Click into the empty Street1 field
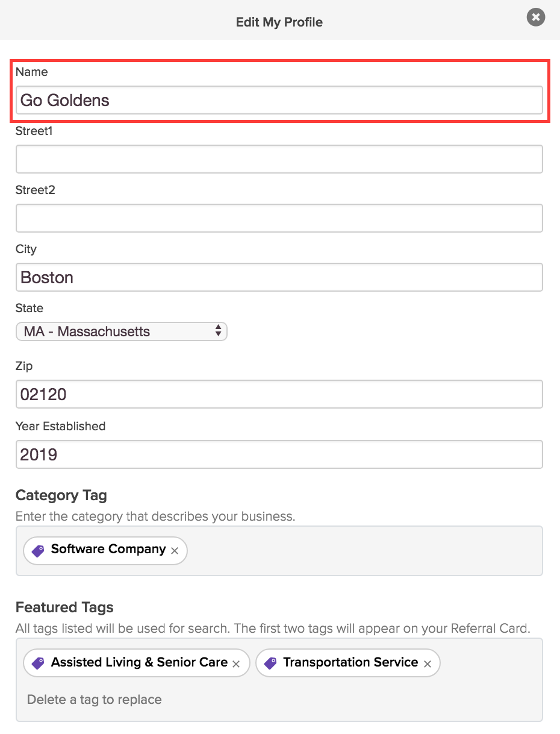This screenshot has height=734, width=560. pyautogui.click(x=279, y=159)
